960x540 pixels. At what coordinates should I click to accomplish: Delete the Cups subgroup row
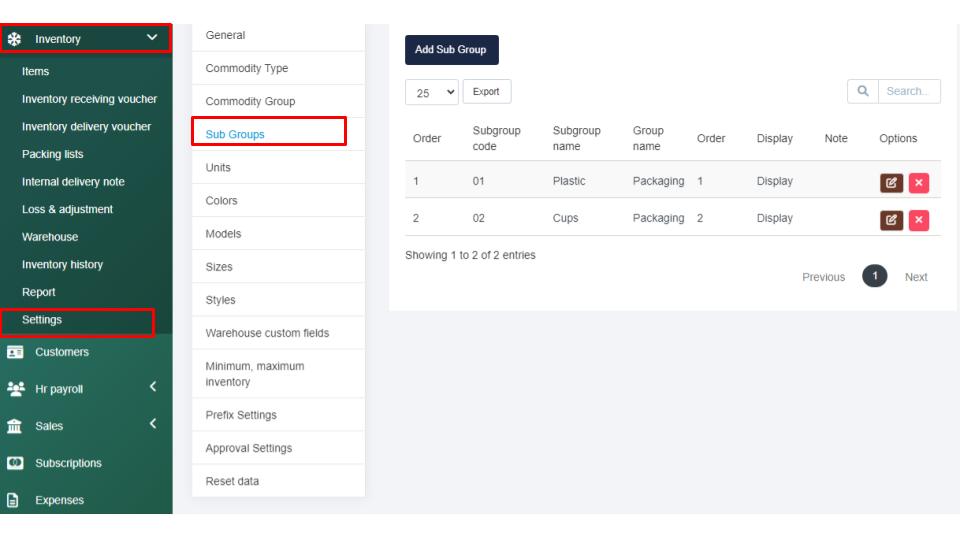pos(918,220)
